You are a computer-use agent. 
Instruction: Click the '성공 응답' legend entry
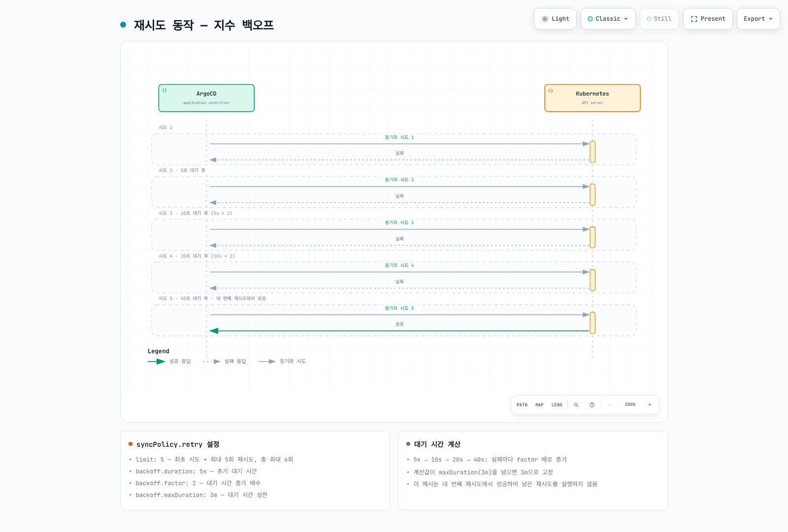coord(169,362)
